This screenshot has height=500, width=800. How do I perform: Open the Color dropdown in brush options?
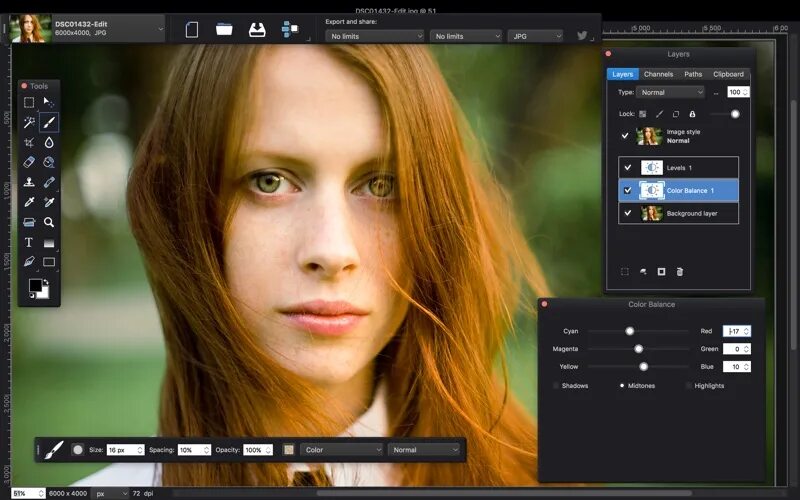341,450
